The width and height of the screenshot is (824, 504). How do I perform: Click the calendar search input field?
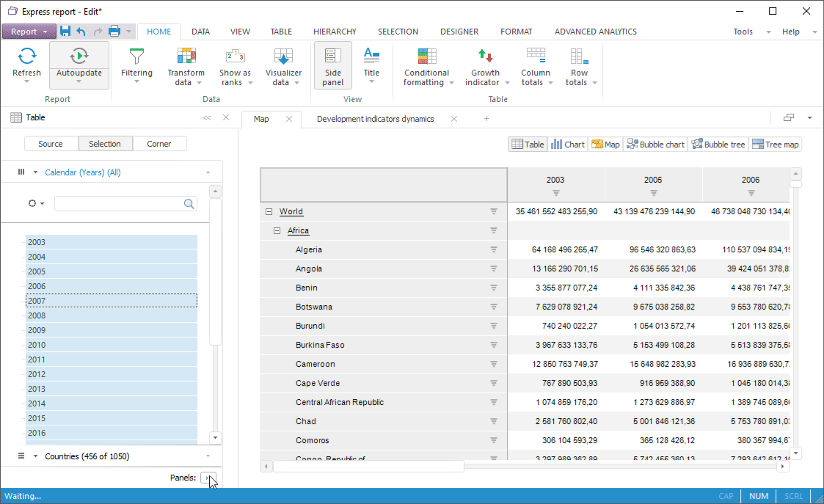(x=119, y=203)
